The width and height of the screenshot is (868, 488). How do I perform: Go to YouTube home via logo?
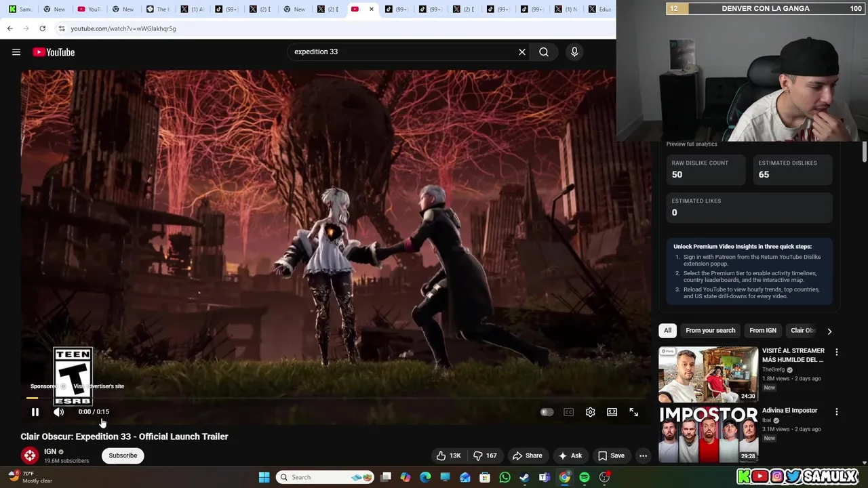(54, 52)
